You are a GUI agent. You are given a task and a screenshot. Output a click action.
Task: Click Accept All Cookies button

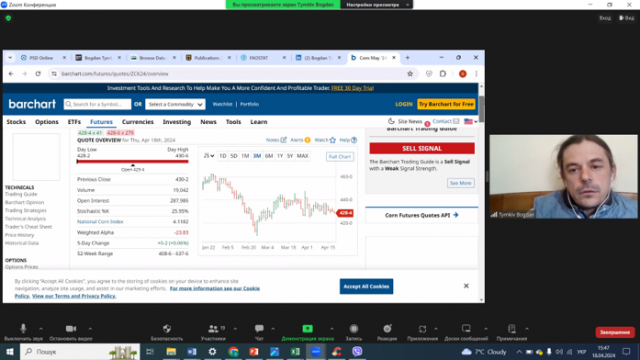366,287
